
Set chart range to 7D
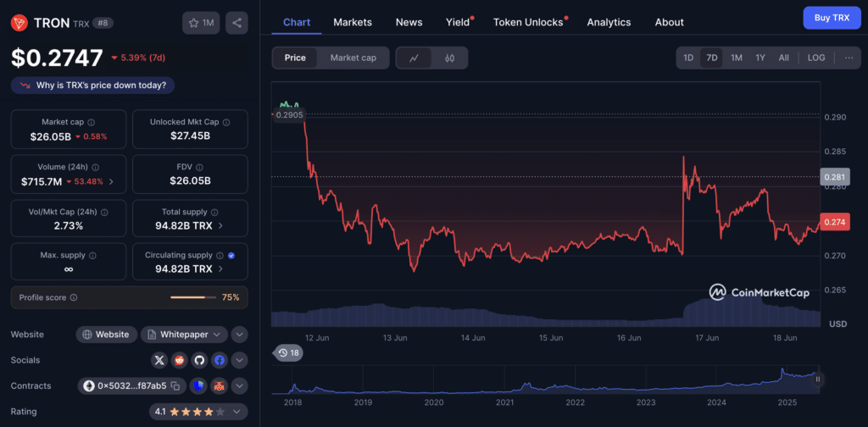pos(712,58)
